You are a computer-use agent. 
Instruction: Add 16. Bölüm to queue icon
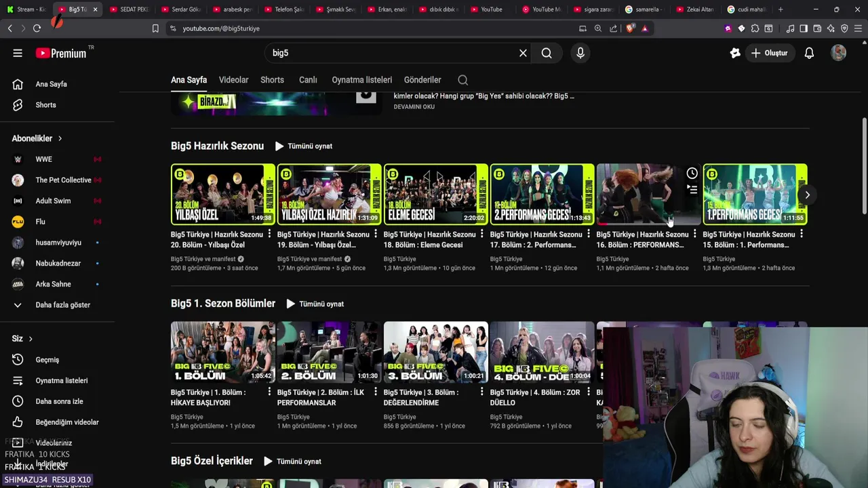(692, 190)
